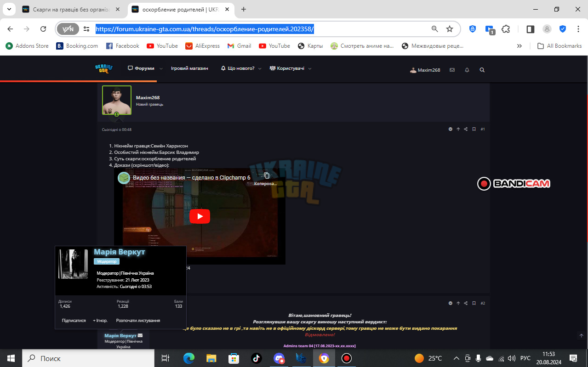Click Розпочати листування in the popup
588x367 pixels.
point(138,321)
